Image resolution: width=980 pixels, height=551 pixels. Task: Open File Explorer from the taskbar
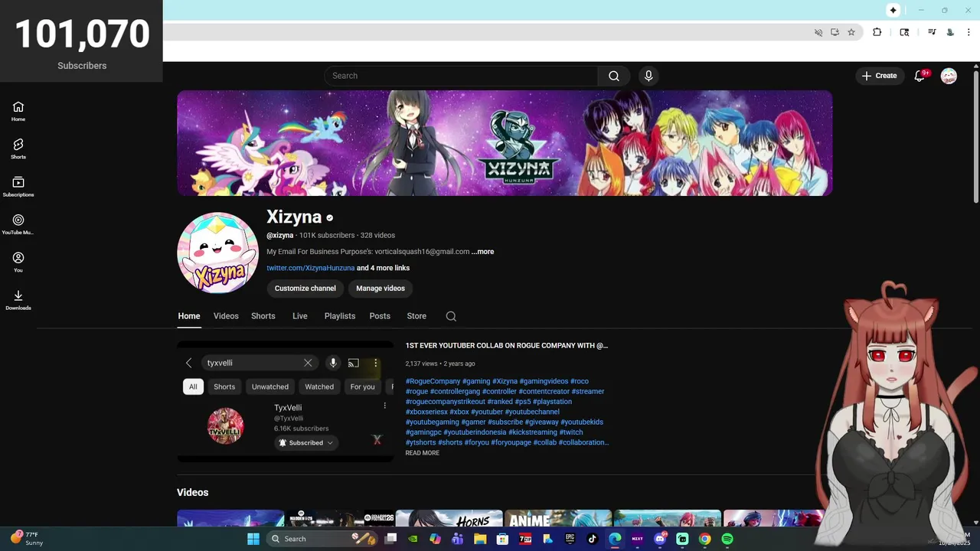pyautogui.click(x=480, y=539)
